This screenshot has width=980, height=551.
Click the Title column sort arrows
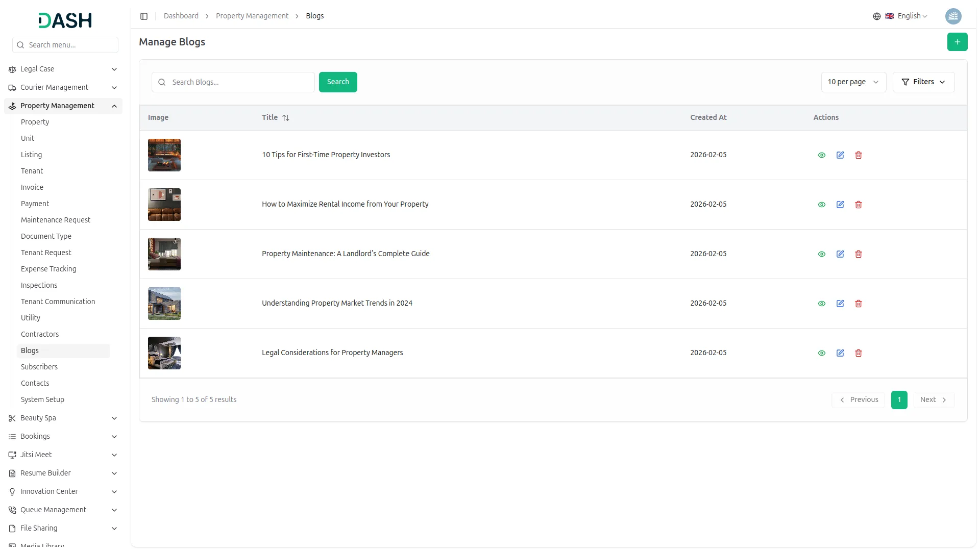click(x=286, y=118)
